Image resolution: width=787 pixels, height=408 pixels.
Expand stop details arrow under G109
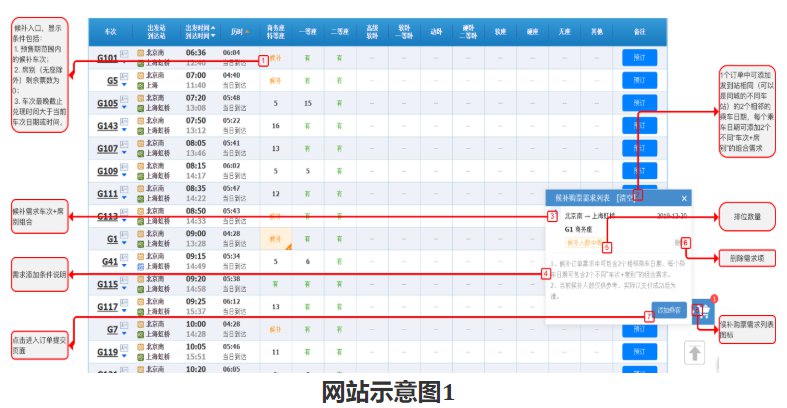pyautogui.click(x=124, y=175)
